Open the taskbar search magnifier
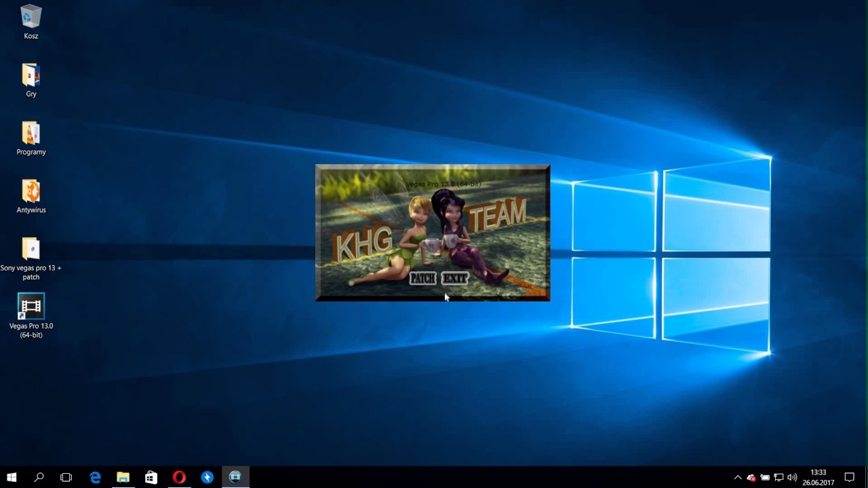 (x=39, y=477)
